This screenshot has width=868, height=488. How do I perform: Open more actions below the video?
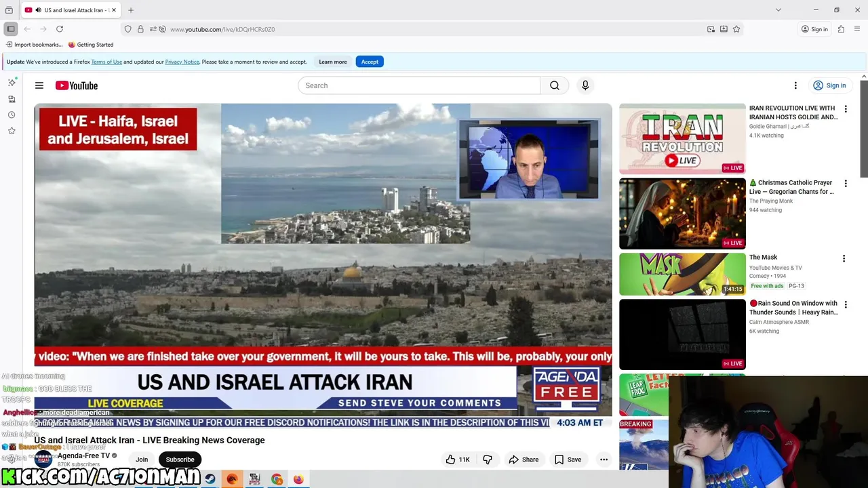pos(604,460)
